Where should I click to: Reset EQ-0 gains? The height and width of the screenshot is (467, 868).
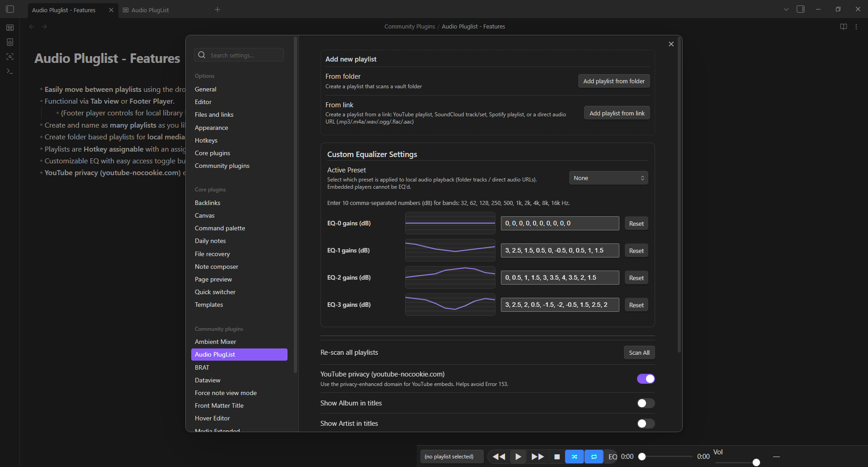click(637, 224)
